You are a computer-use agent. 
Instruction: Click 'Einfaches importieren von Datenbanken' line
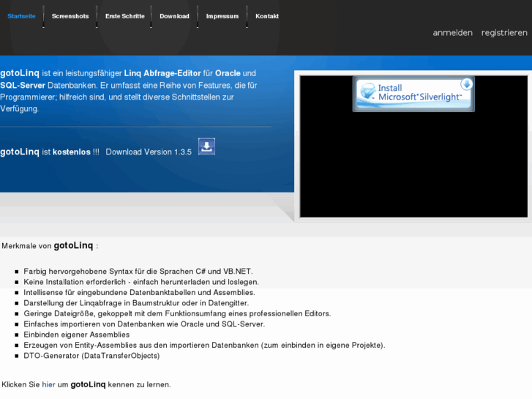144,324
